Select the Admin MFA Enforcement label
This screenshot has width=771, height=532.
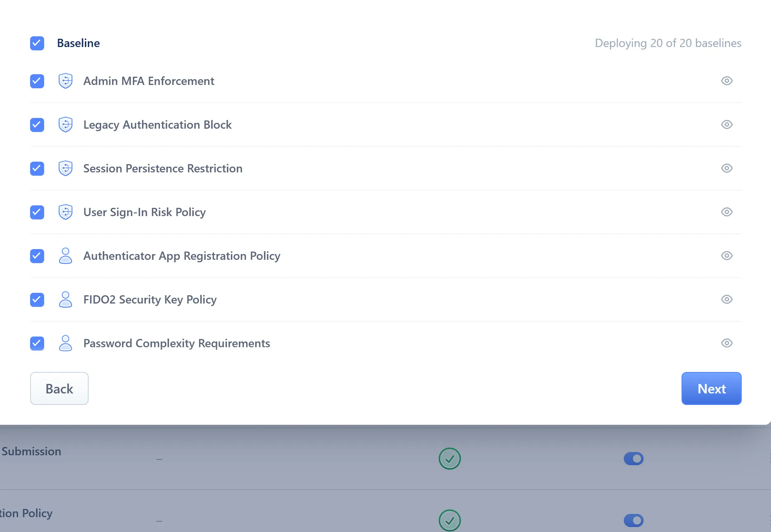149,81
